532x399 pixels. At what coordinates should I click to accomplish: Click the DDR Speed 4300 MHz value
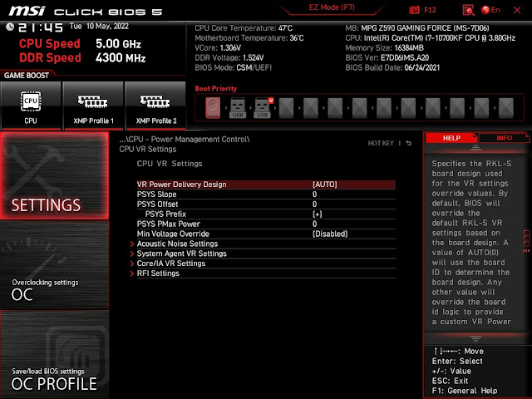(121, 58)
